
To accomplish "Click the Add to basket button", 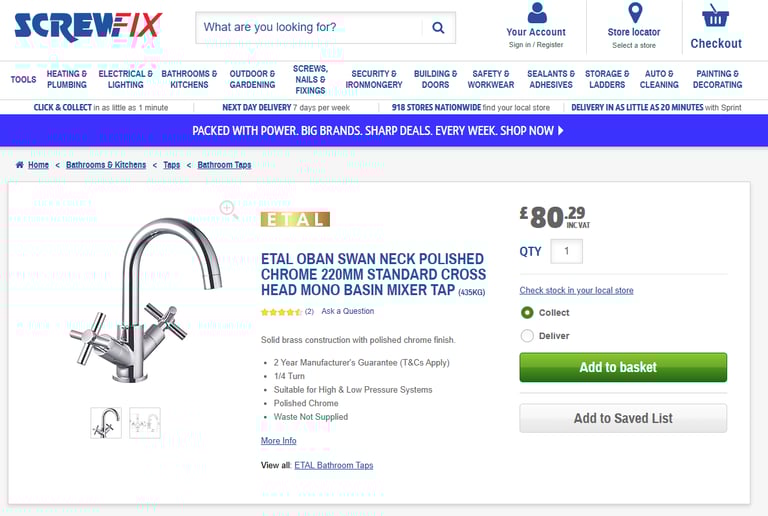I will tap(623, 367).
